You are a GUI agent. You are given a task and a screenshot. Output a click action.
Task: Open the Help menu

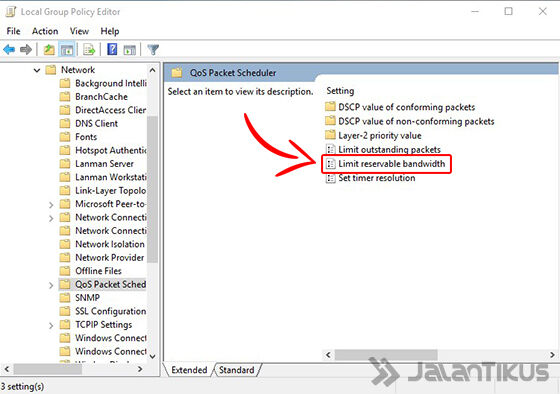pyautogui.click(x=110, y=31)
